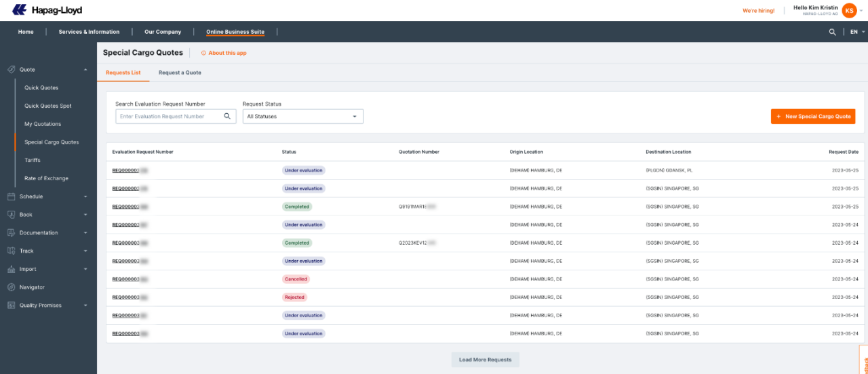Expand the Quality Promises section

click(x=85, y=306)
